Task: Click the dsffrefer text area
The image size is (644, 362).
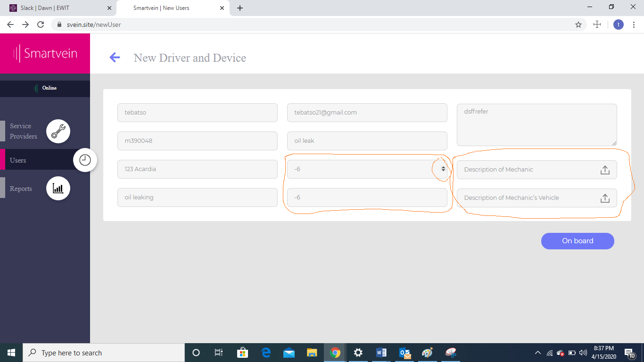Action: click(537, 124)
